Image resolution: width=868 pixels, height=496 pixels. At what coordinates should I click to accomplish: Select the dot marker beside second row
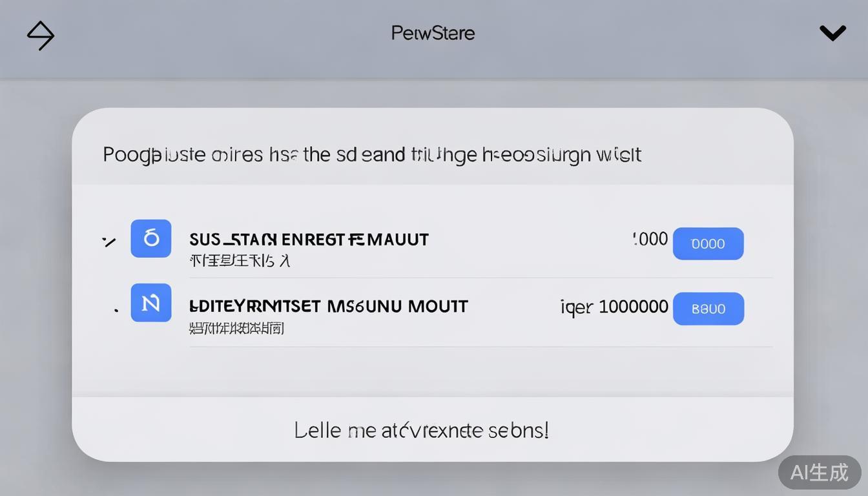click(x=116, y=310)
